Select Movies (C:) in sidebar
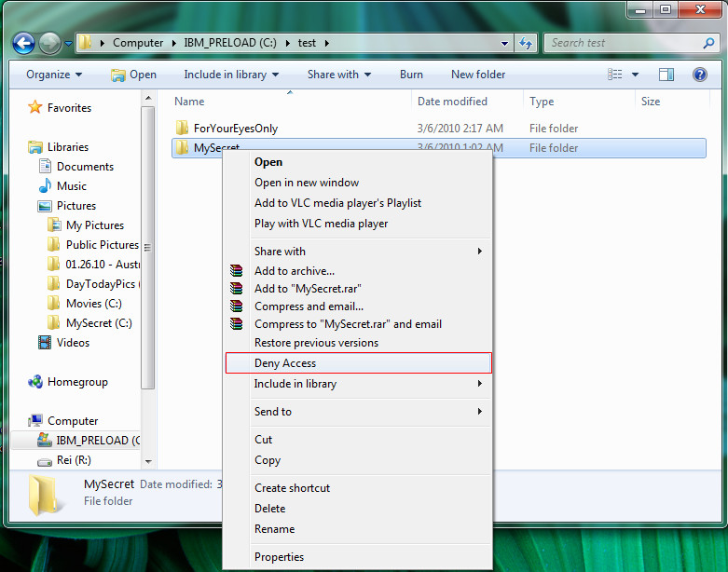Viewport: 728px width, 572px height. coord(85,304)
